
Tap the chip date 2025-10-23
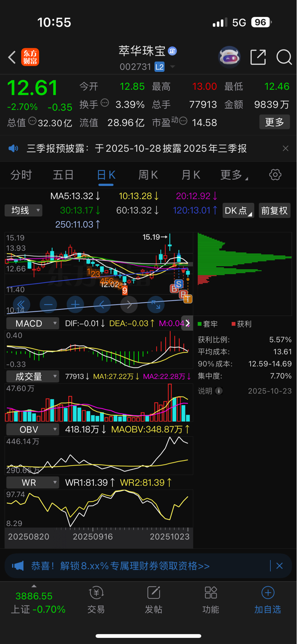270,391
